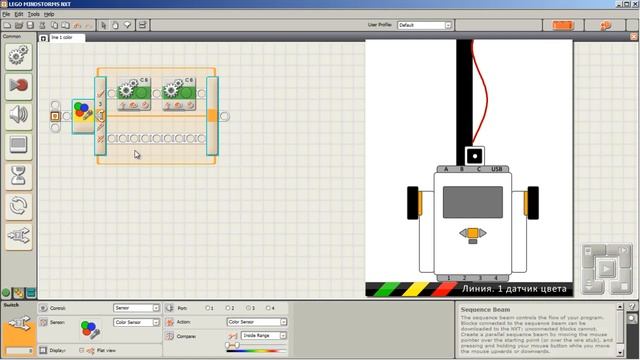Click the Redo toolbar icon
This screenshot has width=640, height=360.
(x=88, y=25)
